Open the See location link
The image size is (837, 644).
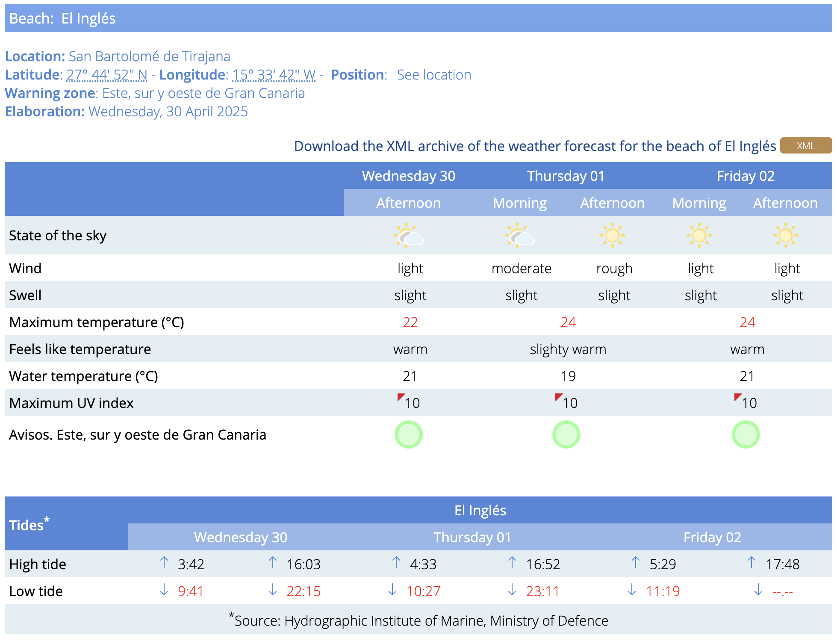(433, 75)
